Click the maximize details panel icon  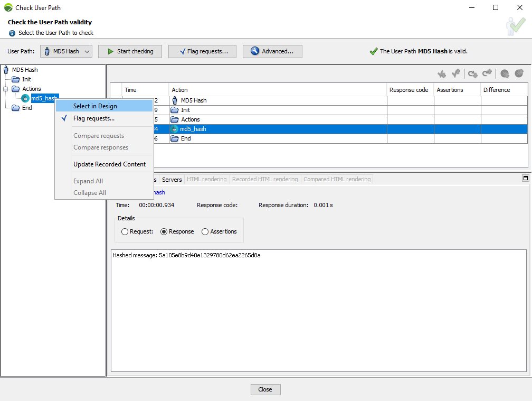(x=525, y=179)
